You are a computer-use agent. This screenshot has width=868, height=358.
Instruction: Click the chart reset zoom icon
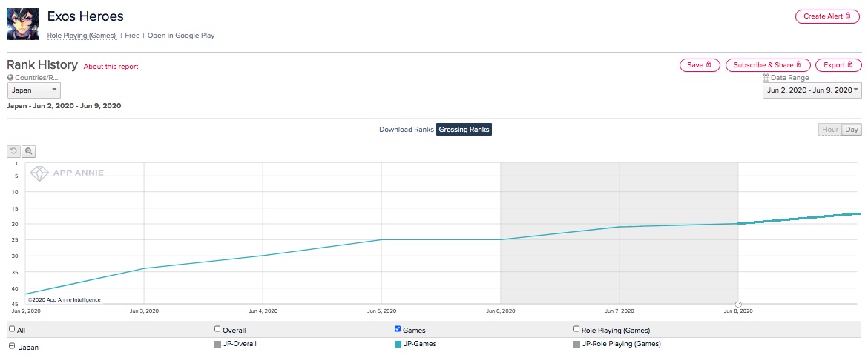(x=14, y=151)
